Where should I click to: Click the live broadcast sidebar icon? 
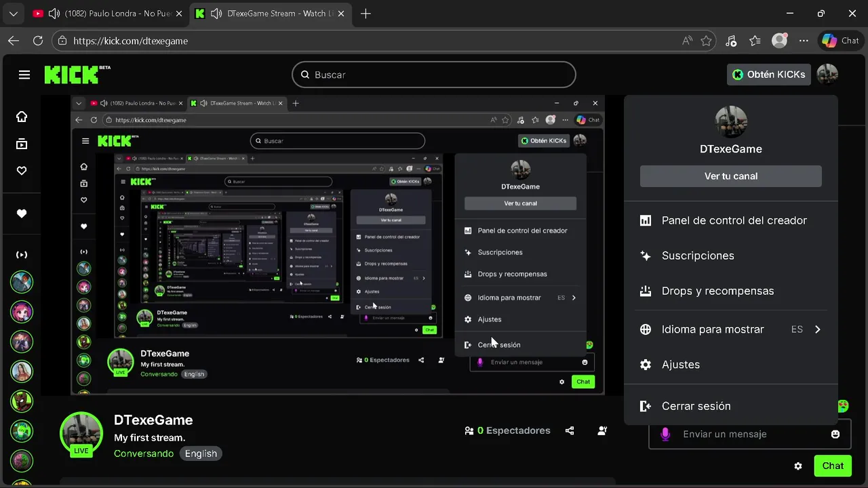click(x=22, y=255)
